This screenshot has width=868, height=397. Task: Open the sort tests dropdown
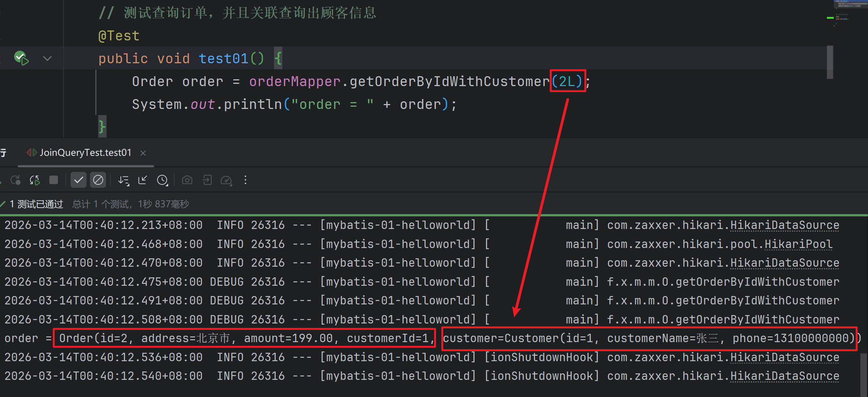(x=124, y=180)
